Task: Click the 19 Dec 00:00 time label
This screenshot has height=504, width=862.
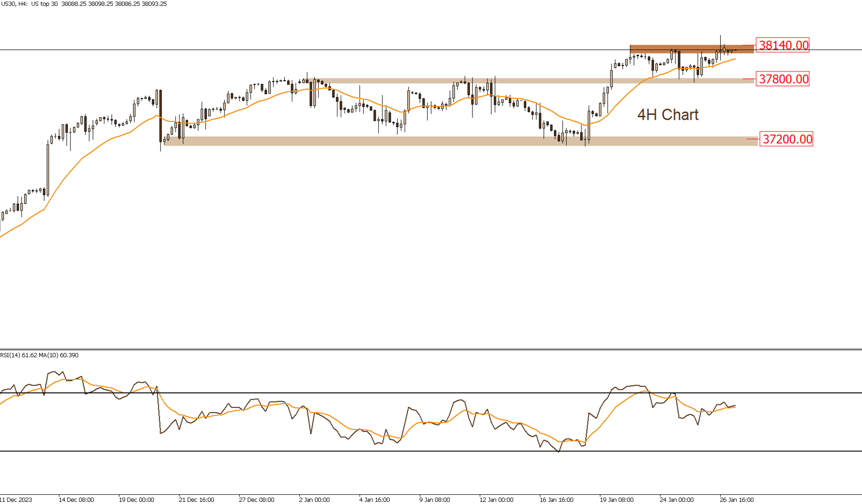Action: point(136,500)
